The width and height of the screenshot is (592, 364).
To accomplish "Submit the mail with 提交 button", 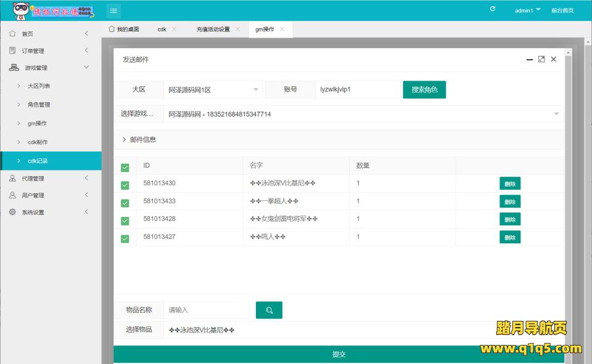I will pos(339,355).
